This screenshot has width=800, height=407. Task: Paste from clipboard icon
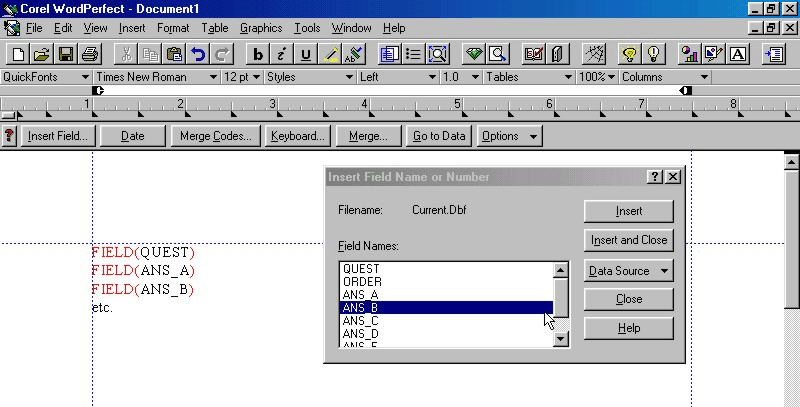click(174, 54)
